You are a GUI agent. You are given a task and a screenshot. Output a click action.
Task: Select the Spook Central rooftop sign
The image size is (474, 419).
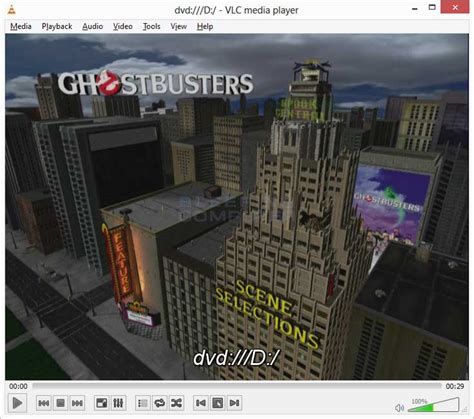pos(297,110)
